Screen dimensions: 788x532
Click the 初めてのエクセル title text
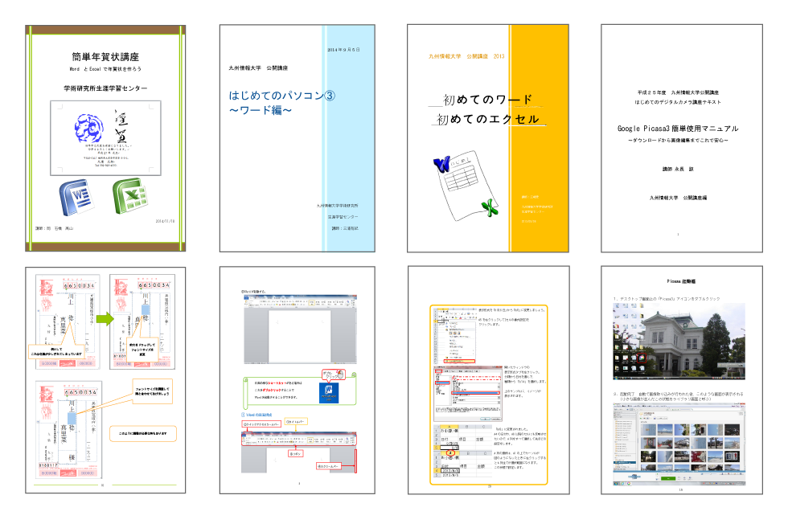pyautogui.click(x=488, y=119)
